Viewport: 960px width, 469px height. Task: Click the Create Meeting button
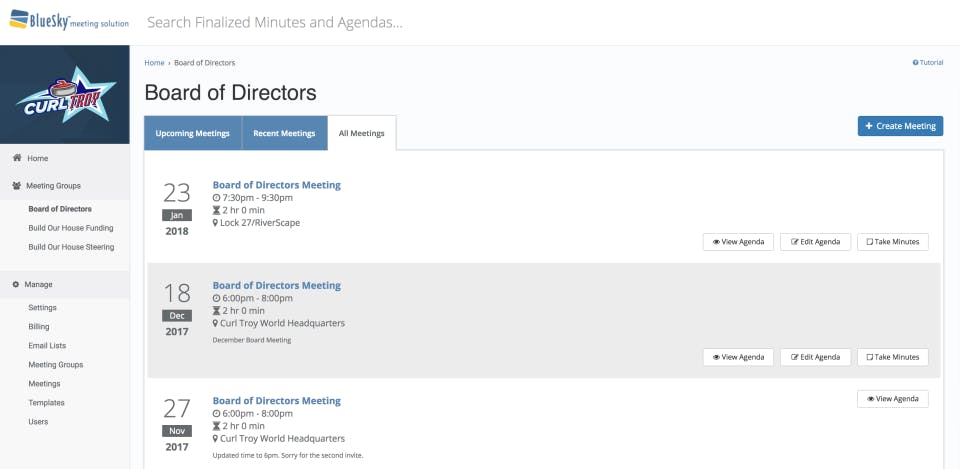899,126
